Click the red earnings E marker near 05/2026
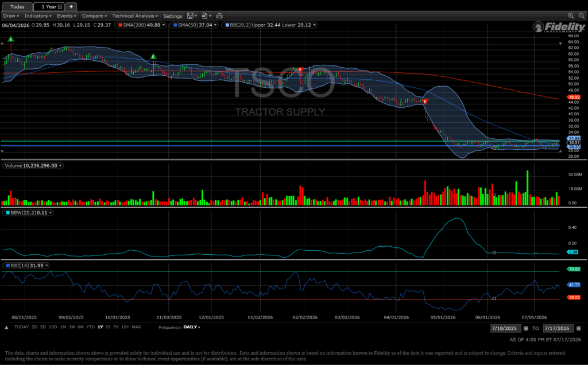This screenshot has width=588, height=365. coord(425,102)
